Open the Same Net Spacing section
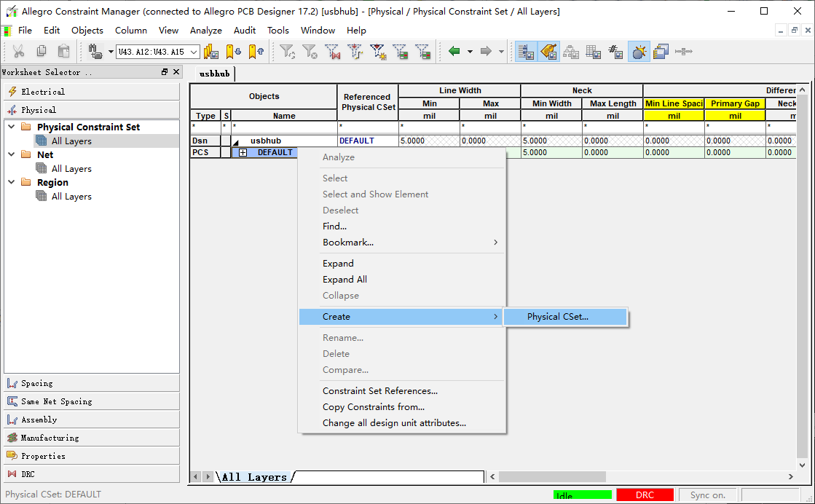 click(92, 401)
